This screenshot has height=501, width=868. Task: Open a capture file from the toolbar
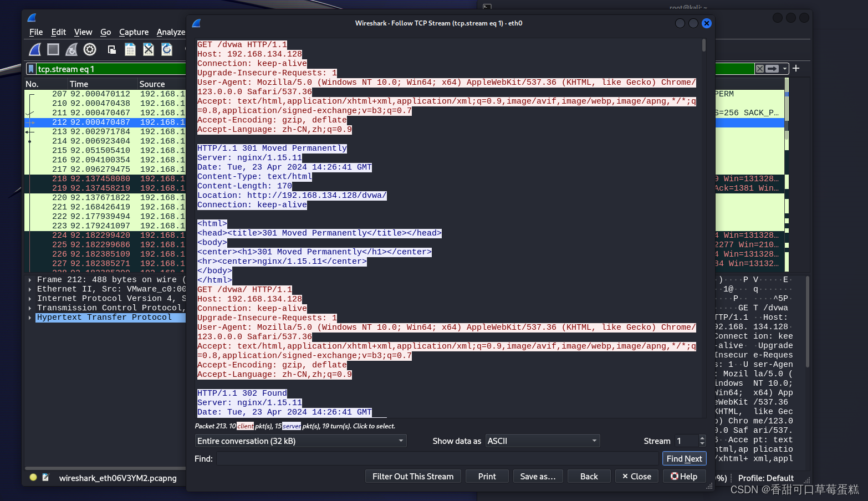(x=112, y=50)
